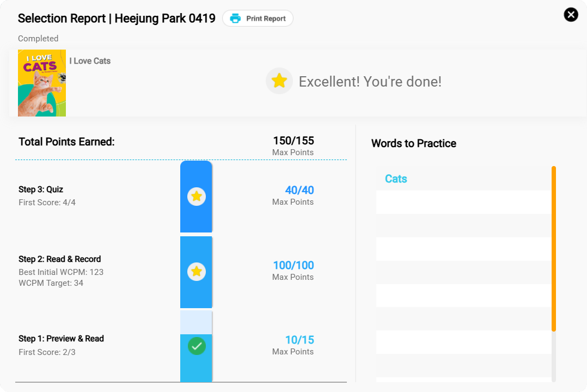
Task: Select the Step 1: Preview & Read label
Action: pos(61,339)
